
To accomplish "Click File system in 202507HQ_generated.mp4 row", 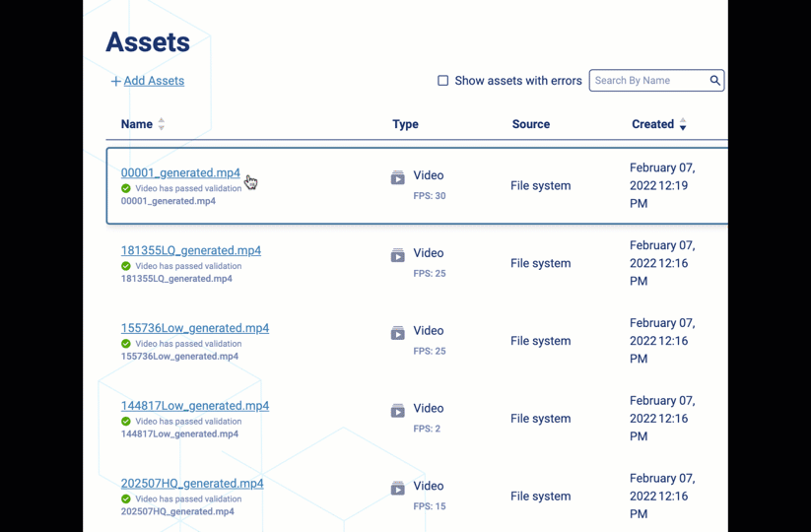I will pyautogui.click(x=540, y=496).
